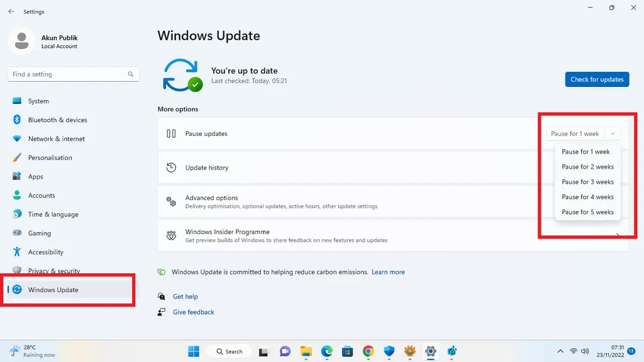The height and width of the screenshot is (362, 644).
Task: Click the Bluetooth & devices sidebar icon
Action: (17, 120)
